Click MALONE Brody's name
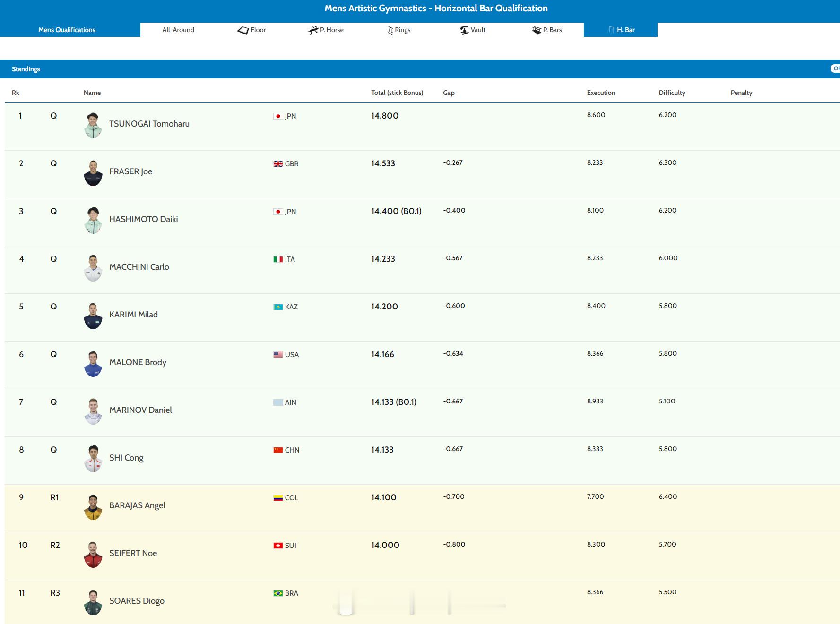Screen dimensions: 840x624 tap(138, 362)
